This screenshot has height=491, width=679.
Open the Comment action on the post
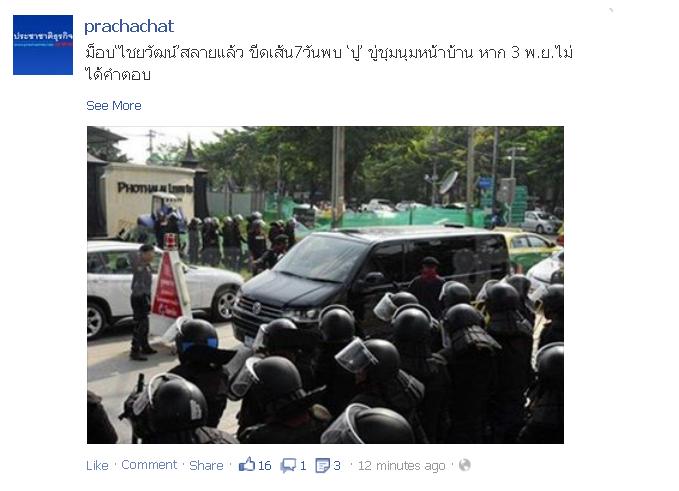click(149, 465)
